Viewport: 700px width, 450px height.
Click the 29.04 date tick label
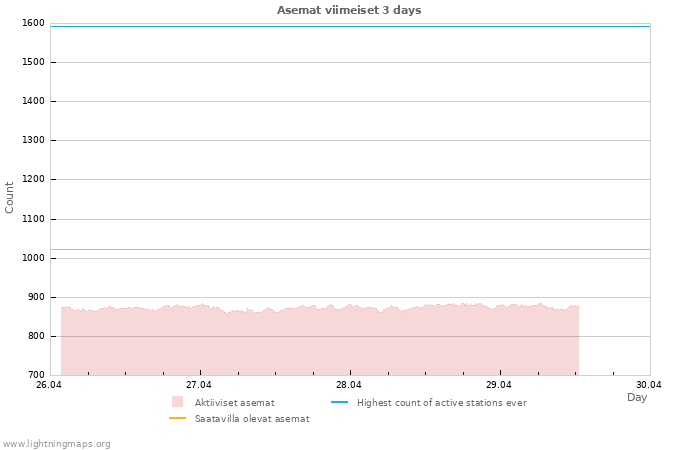pyautogui.click(x=499, y=384)
